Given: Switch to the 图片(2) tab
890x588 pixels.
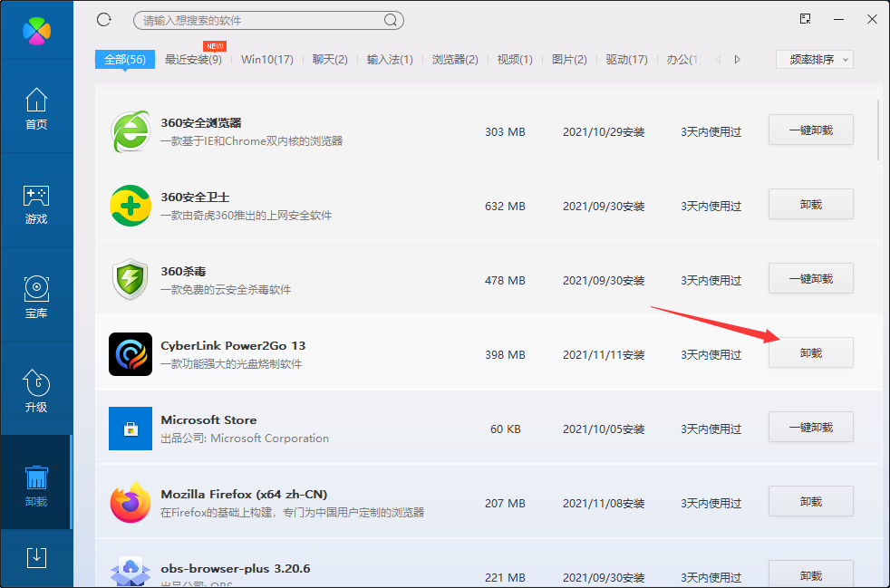Looking at the screenshot, I should [569, 60].
